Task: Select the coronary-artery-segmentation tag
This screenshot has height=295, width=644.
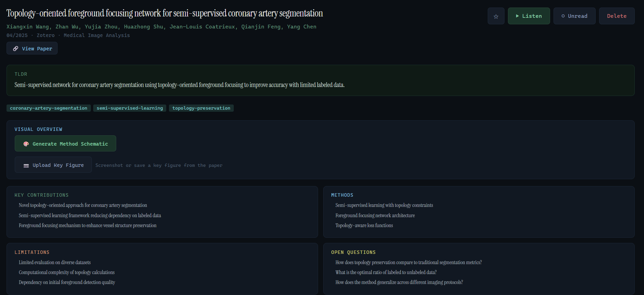Action: tap(49, 108)
